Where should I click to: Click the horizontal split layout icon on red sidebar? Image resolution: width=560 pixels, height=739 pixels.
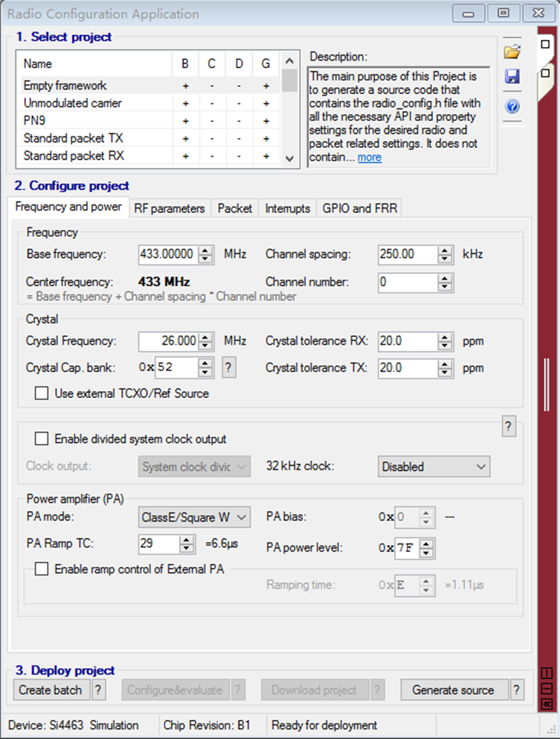(x=547, y=689)
